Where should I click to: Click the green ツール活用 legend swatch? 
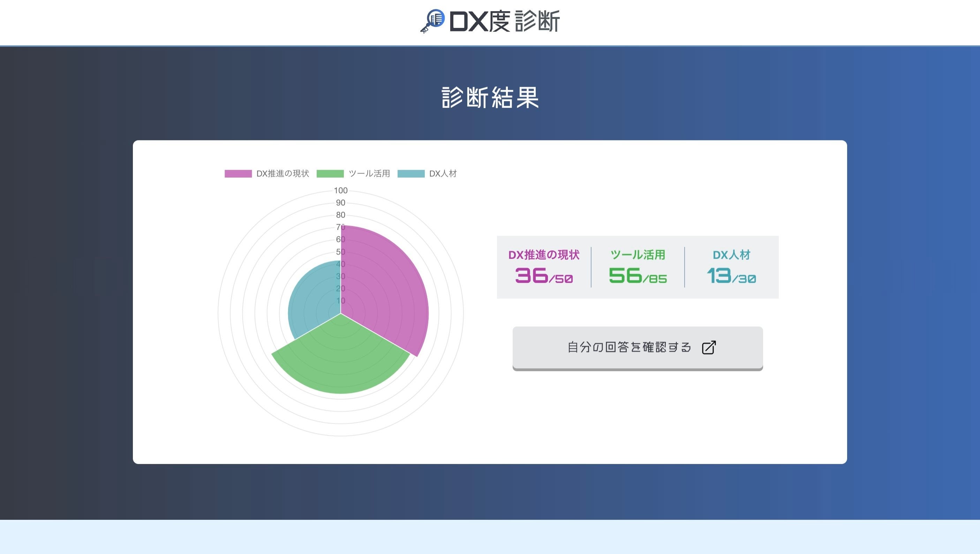tap(330, 173)
